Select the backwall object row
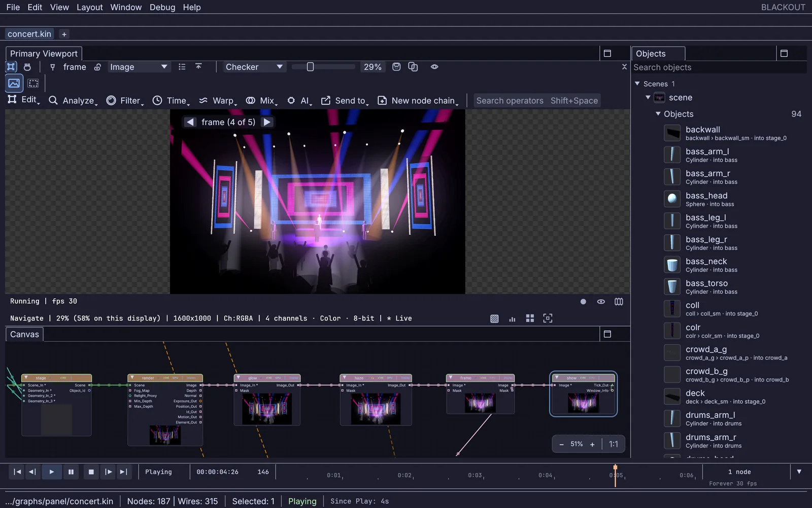Viewport: 812px width, 508px height. (734, 133)
